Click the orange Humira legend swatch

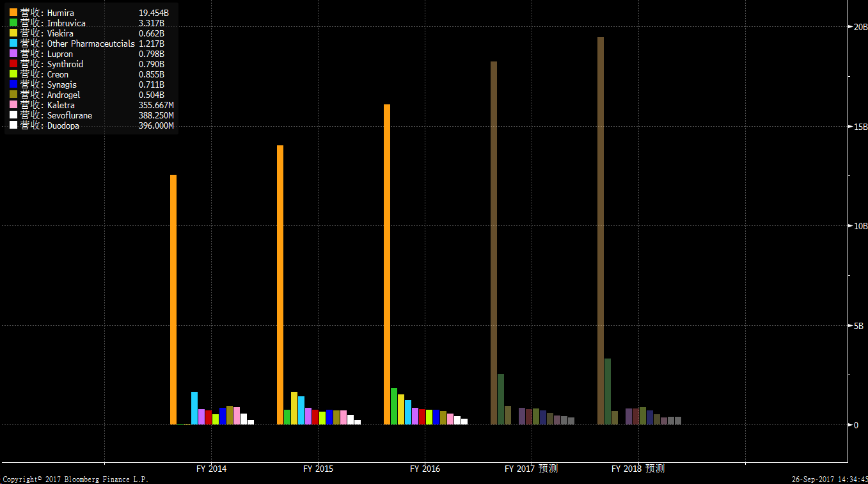click(x=13, y=13)
